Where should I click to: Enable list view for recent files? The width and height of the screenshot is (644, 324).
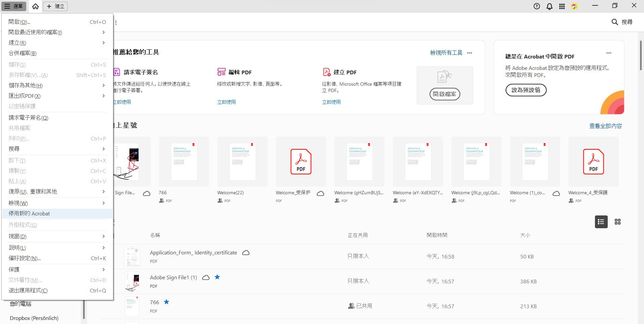(601, 221)
